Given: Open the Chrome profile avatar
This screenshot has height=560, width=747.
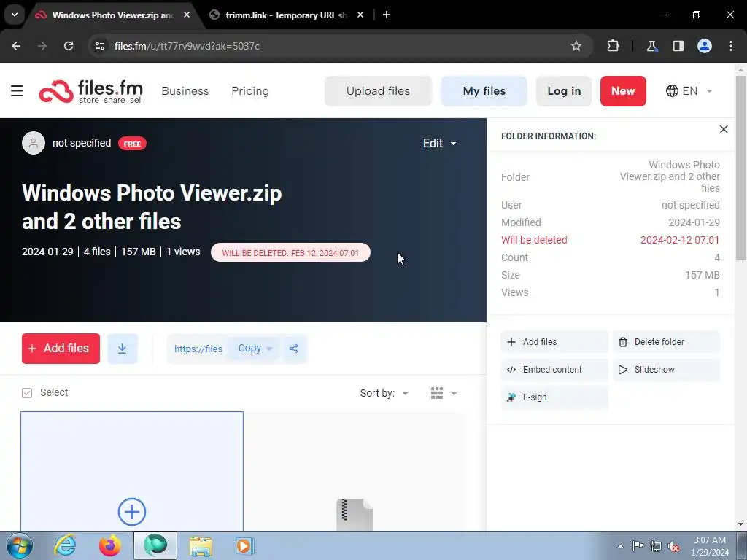Looking at the screenshot, I should point(705,46).
